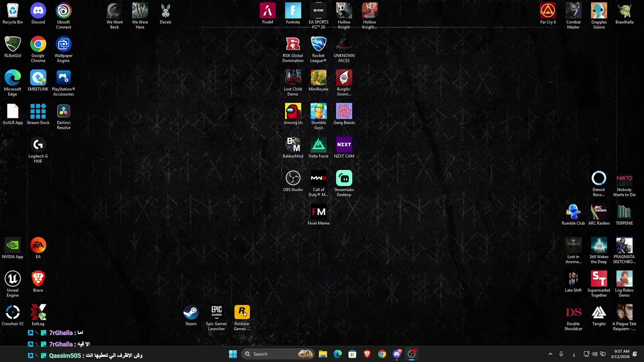644x362 pixels.
Task: Launch FiveM from the desktop
Action: pyautogui.click(x=268, y=14)
